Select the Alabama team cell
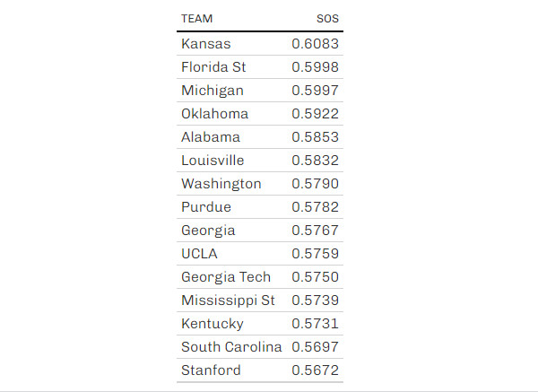 tap(211, 137)
